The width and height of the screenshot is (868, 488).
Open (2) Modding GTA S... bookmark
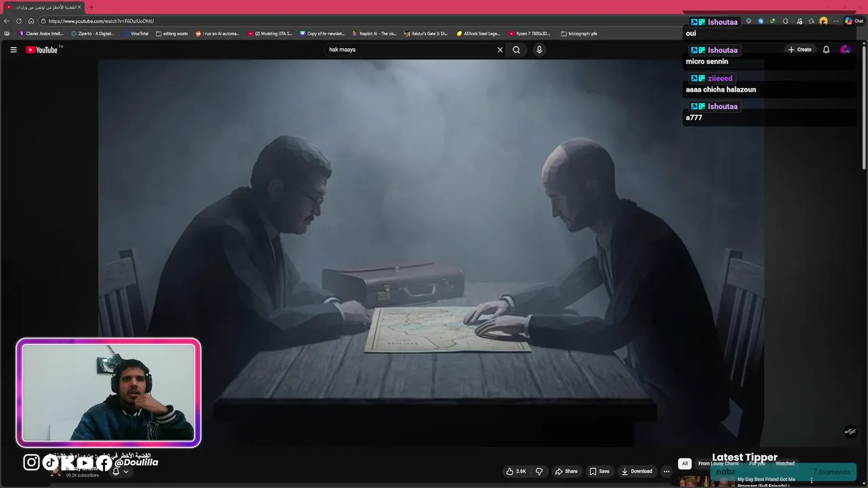point(270,33)
